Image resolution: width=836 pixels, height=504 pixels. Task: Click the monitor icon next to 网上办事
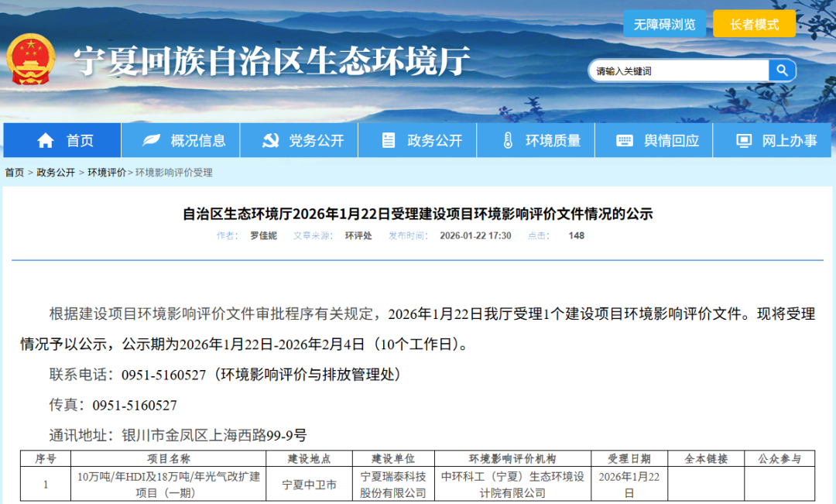[x=744, y=140]
